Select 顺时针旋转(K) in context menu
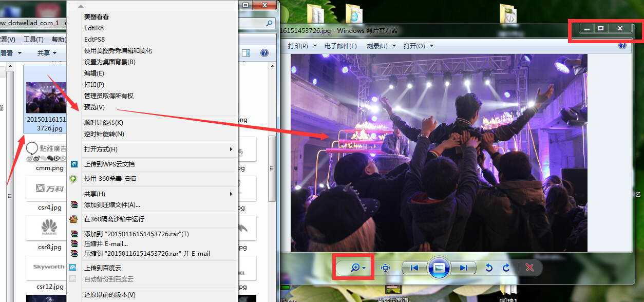This screenshot has width=644, height=302. [x=104, y=123]
